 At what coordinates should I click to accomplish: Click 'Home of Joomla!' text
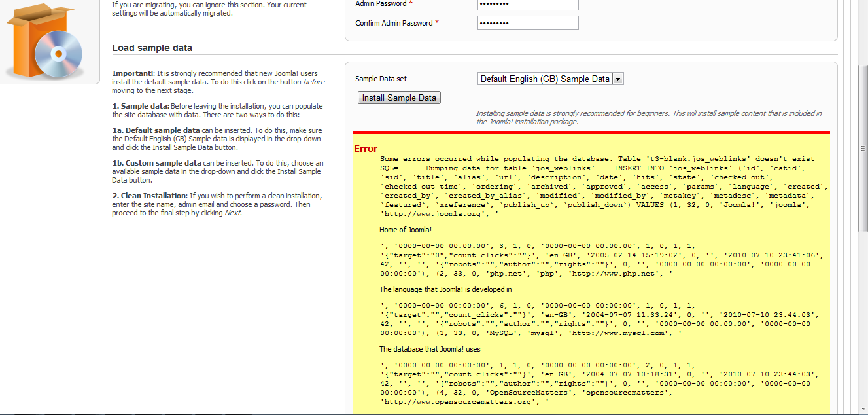pos(406,230)
